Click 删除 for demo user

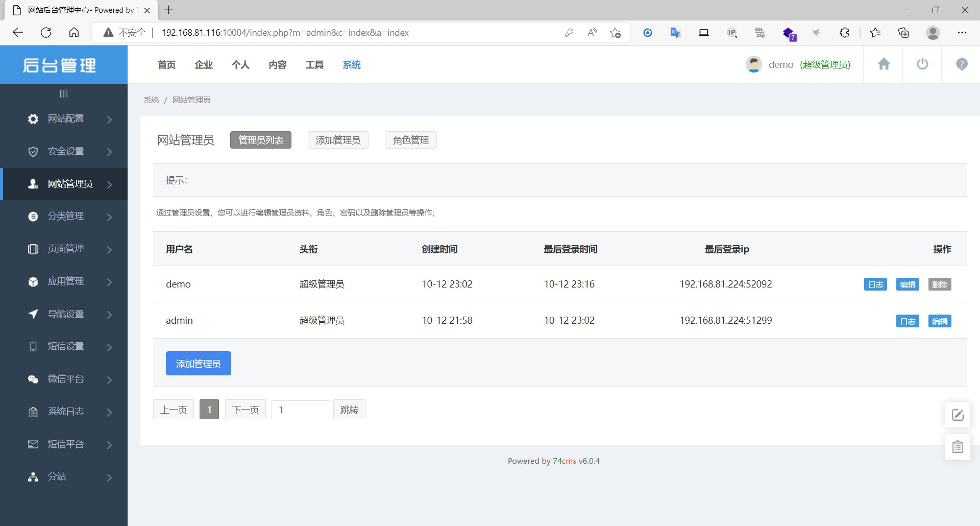coord(940,284)
